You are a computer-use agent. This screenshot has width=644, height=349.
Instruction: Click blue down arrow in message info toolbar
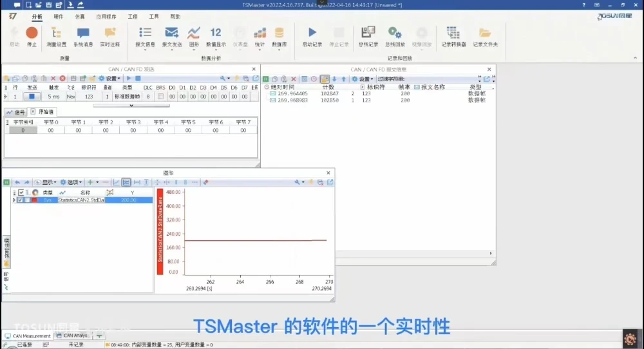pyautogui.click(x=334, y=79)
